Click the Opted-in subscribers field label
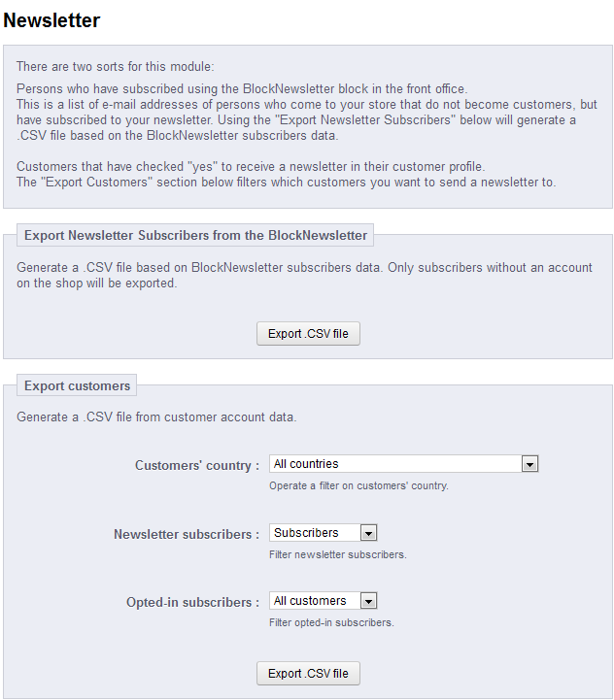Viewport: 614px width, 700px height. [192, 603]
